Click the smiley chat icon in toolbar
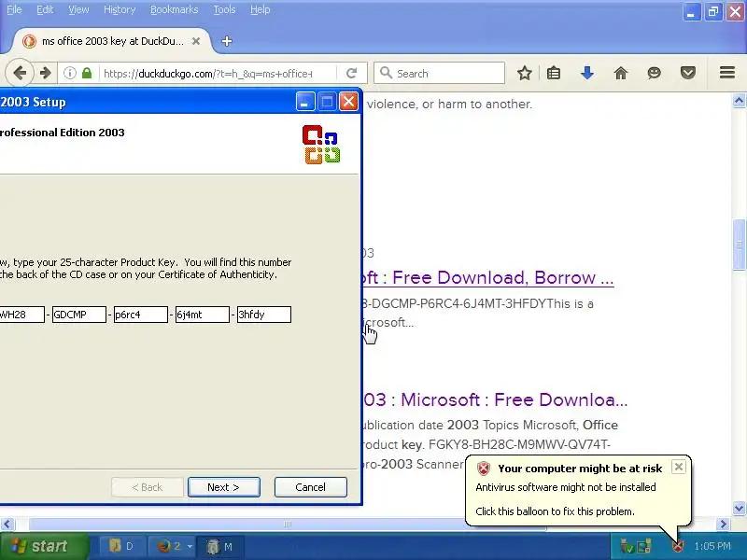747x560 pixels. pos(655,74)
